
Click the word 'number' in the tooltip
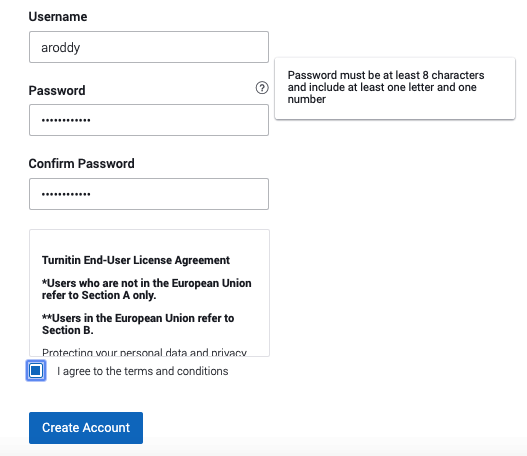click(x=307, y=99)
